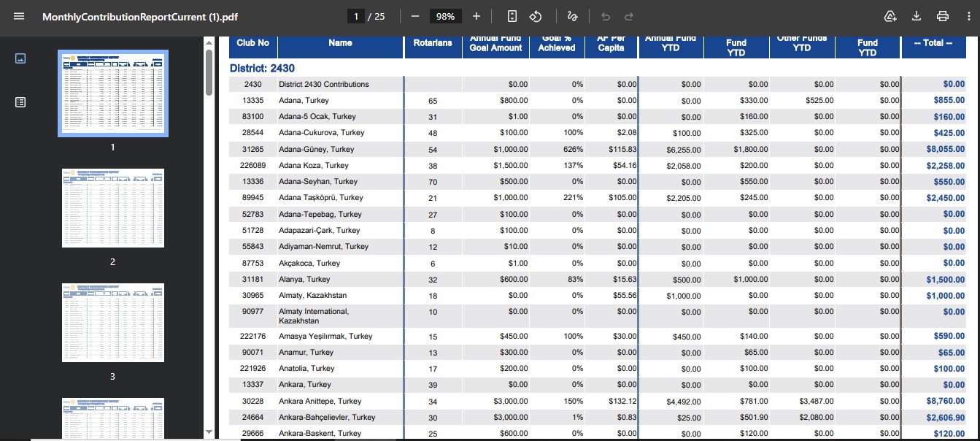Print the contribution report
Image resolution: width=980 pixels, height=441 pixels.
[943, 16]
